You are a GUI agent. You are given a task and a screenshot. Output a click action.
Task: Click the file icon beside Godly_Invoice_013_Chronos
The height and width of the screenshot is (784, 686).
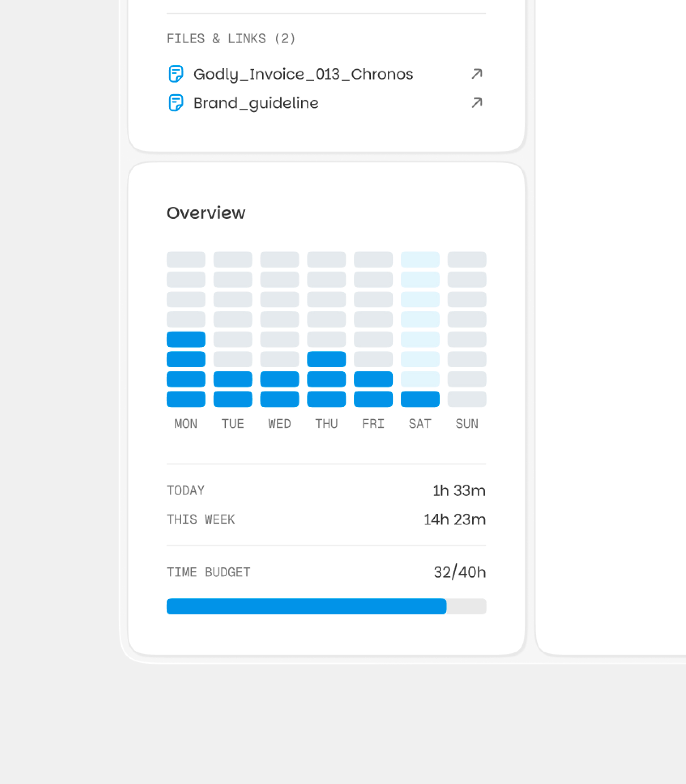point(176,74)
